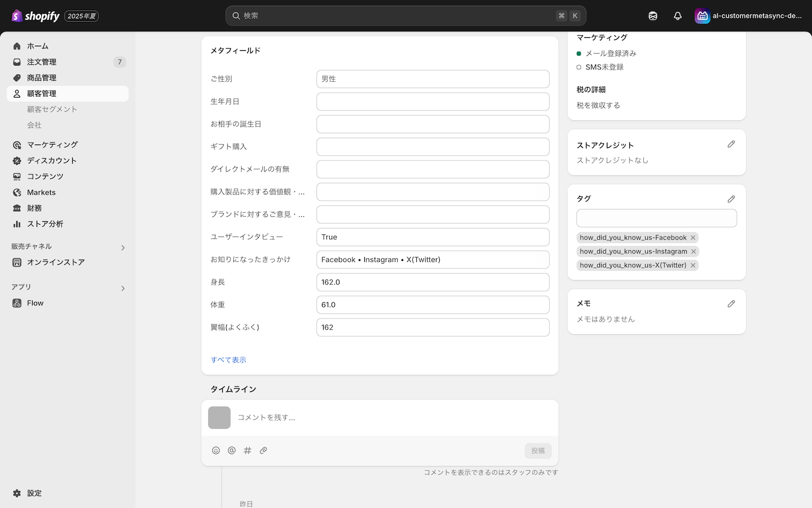Click the 生年月日 input field

click(433, 102)
